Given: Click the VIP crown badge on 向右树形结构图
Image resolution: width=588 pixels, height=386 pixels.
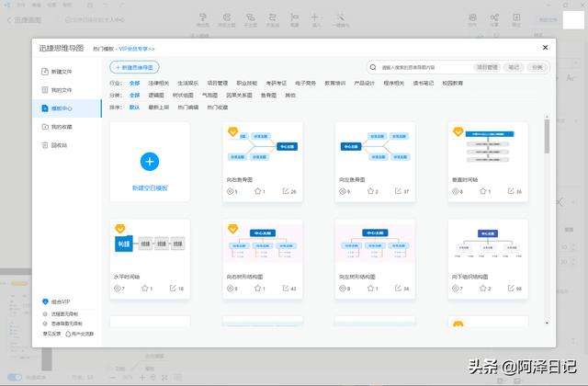Looking at the screenshot, I should (232, 228).
